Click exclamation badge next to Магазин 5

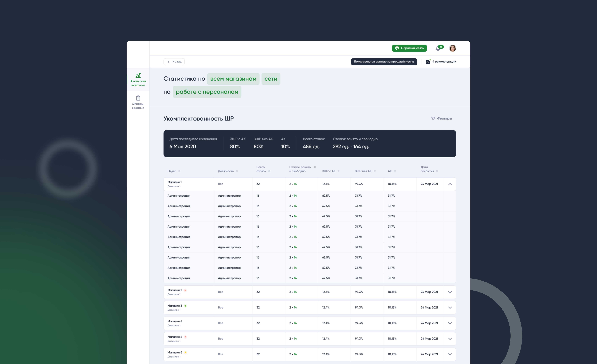pos(185,337)
